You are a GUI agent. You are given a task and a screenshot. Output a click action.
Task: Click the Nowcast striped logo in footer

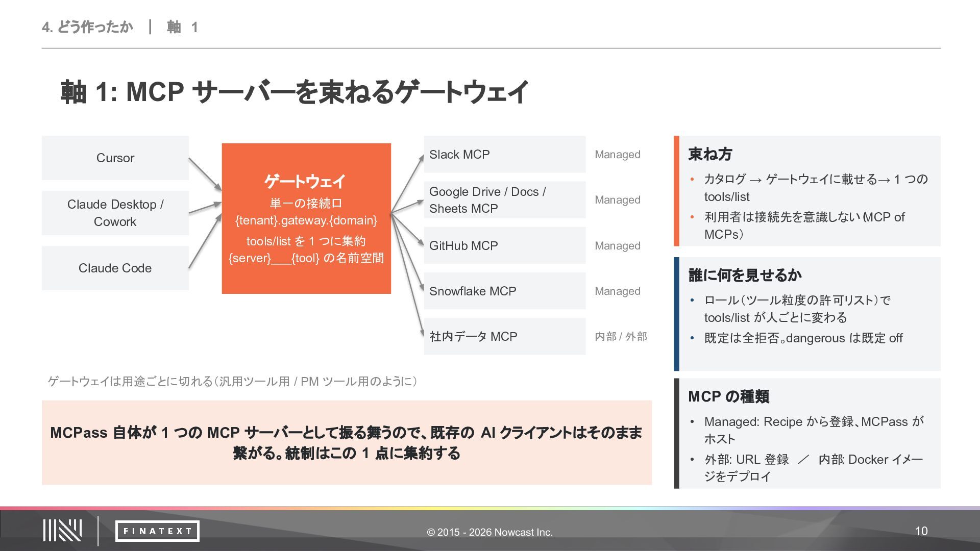click(62, 531)
